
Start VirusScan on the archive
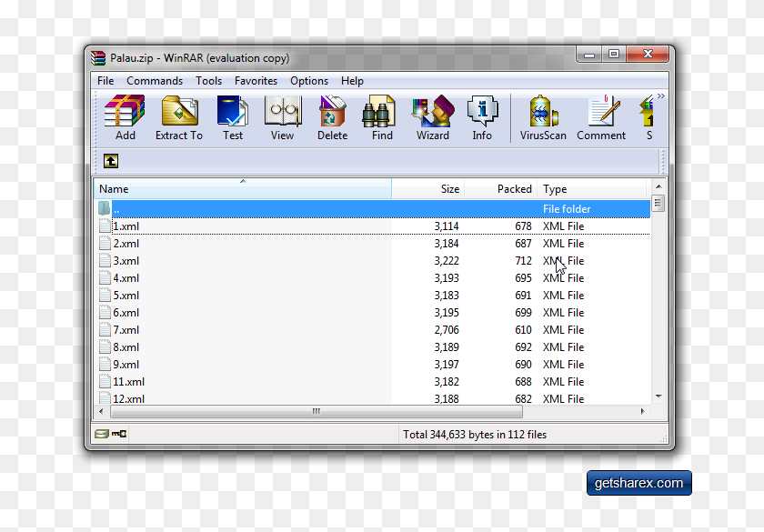tap(543, 118)
